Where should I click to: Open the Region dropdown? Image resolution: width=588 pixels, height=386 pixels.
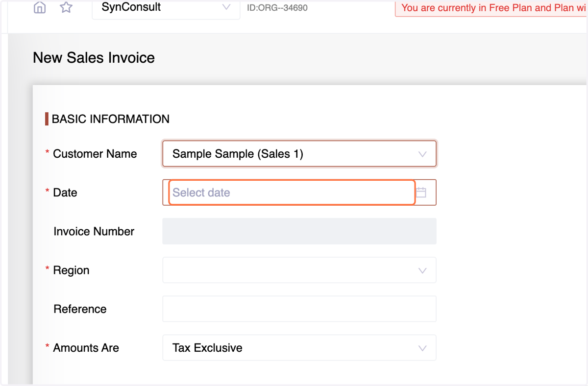tap(299, 270)
